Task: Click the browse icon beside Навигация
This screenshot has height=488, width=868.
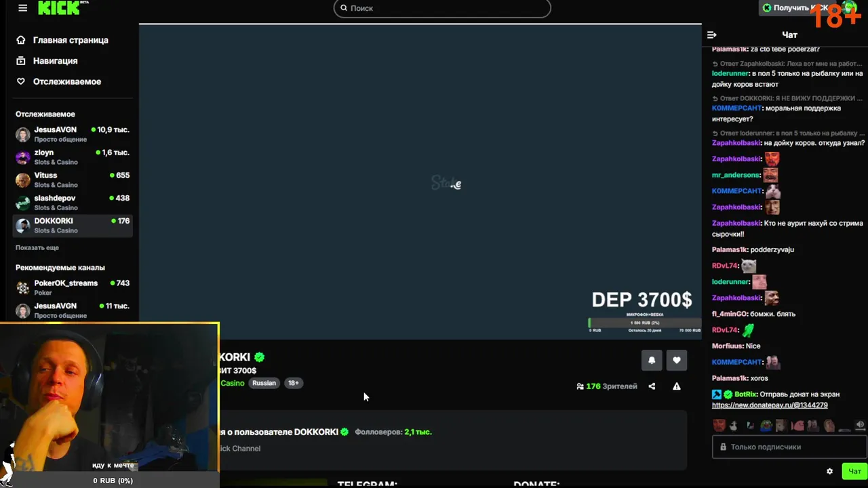Action: 21,61
